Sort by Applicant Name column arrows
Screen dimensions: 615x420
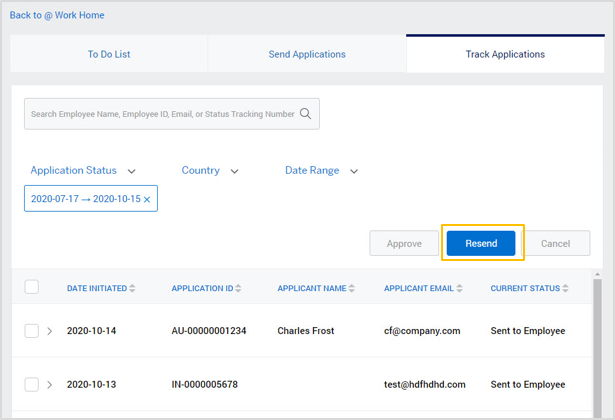(x=352, y=289)
